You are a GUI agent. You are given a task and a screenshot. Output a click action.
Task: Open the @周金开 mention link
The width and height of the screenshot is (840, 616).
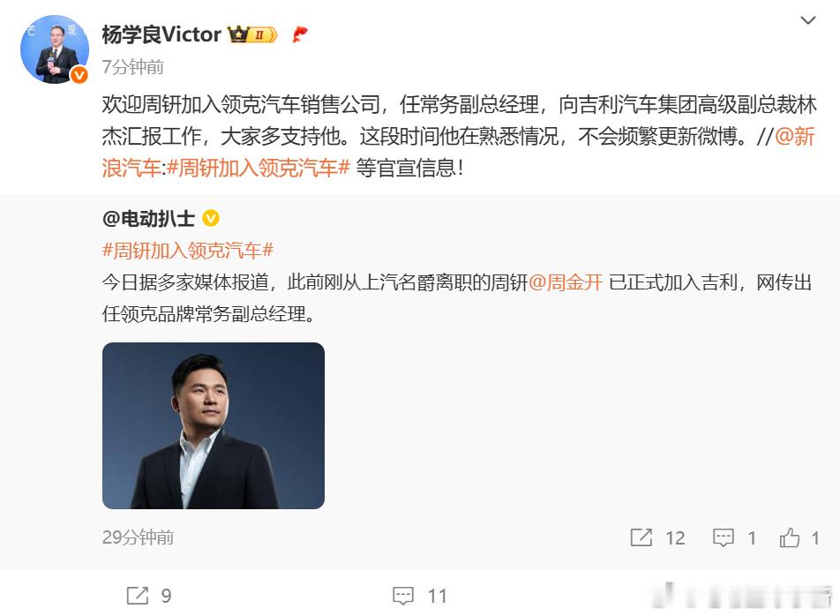coord(566,282)
